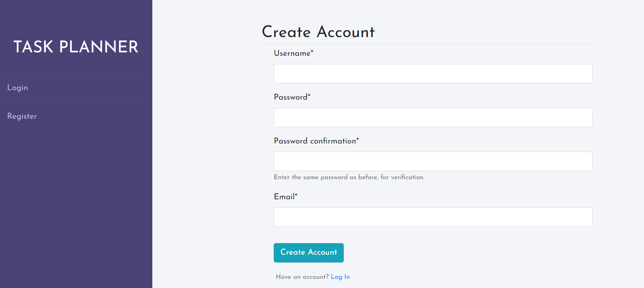Click inside the Username input field

point(433,73)
